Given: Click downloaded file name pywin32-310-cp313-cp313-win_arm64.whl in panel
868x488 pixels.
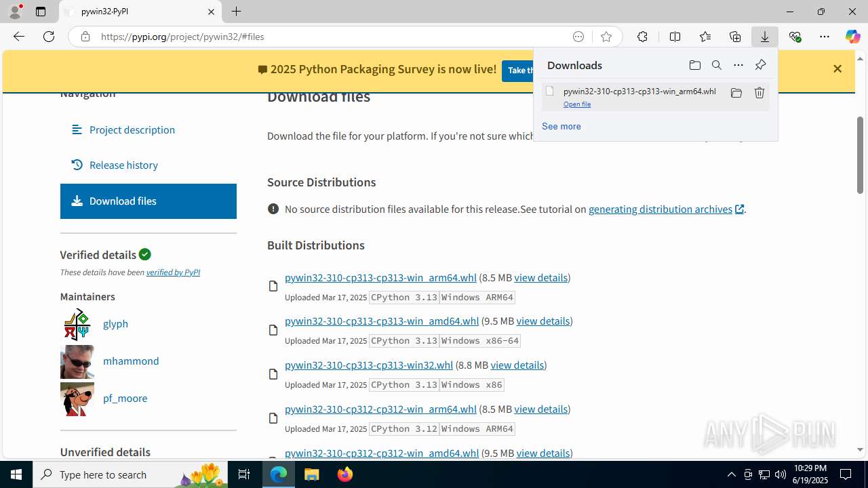Looking at the screenshot, I should (639, 91).
